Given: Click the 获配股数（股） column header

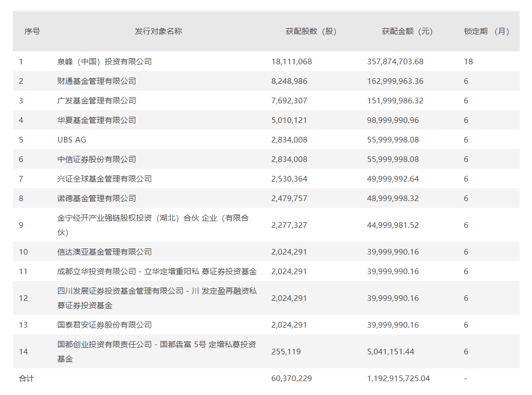Looking at the screenshot, I should point(311,31).
